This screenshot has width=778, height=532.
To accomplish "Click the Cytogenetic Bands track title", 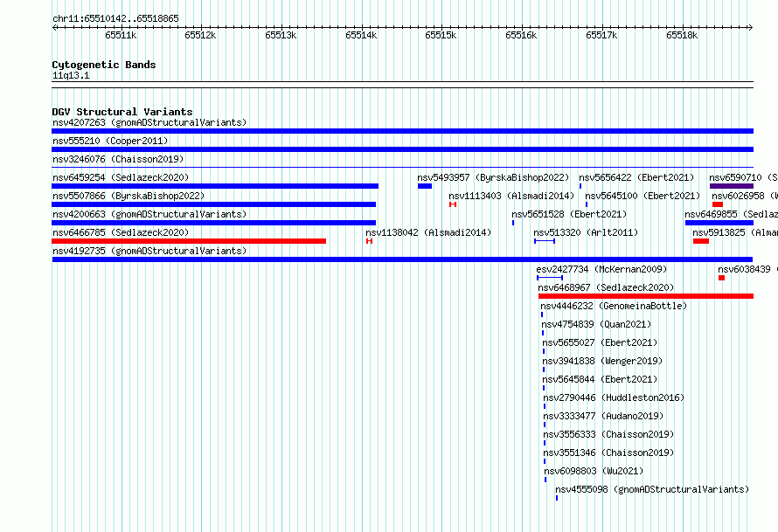I will [104, 65].
